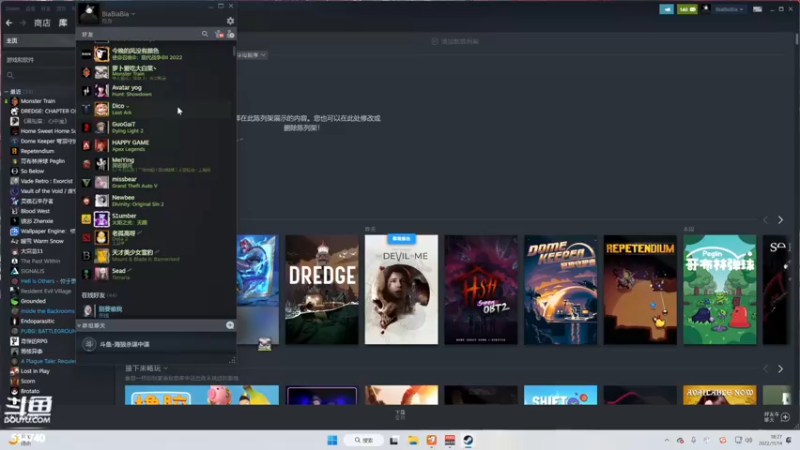Open friends list settings gear

(x=230, y=21)
